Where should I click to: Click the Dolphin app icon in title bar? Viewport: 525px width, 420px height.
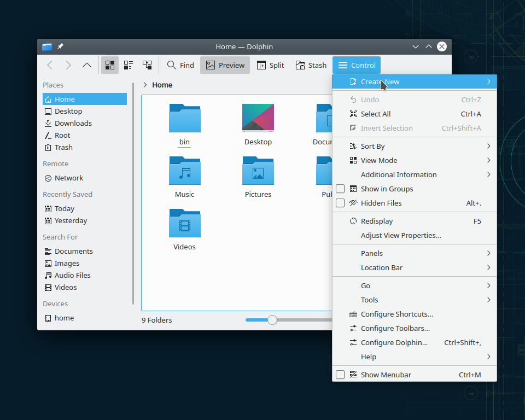click(x=47, y=46)
